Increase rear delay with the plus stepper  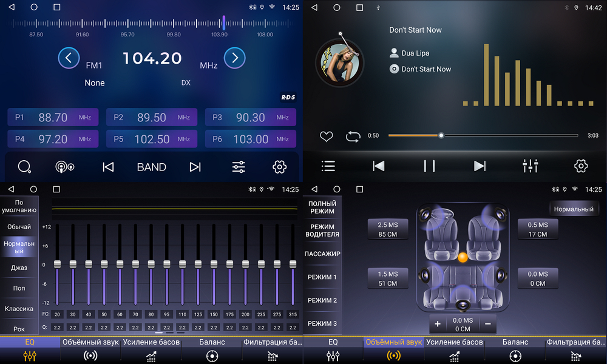(x=437, y=324)
